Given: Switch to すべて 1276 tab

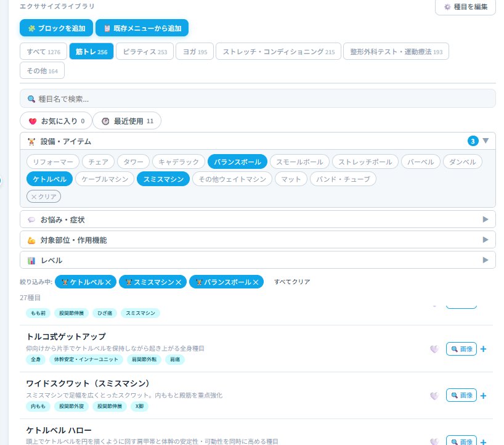Looking at the screenshot, I should tap(43, 51).
